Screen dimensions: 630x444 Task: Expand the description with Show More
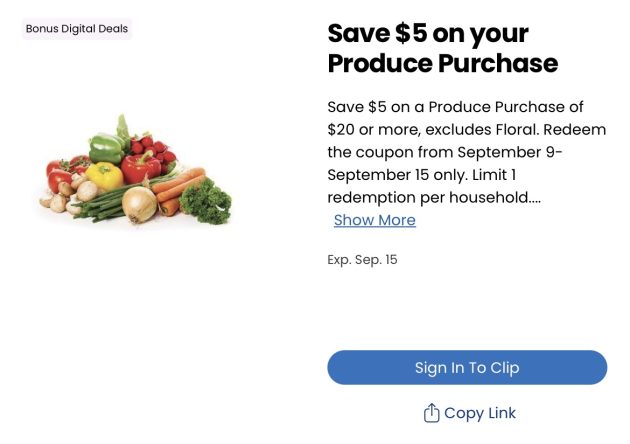click(375, 220)
